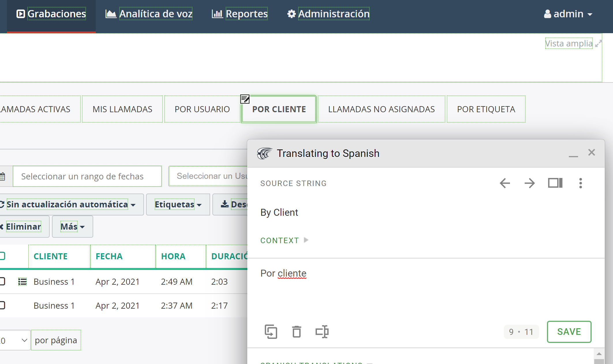Open the three-dot more options menu
The width and height of the screenshot is (613, 364).
pos(580,183)
